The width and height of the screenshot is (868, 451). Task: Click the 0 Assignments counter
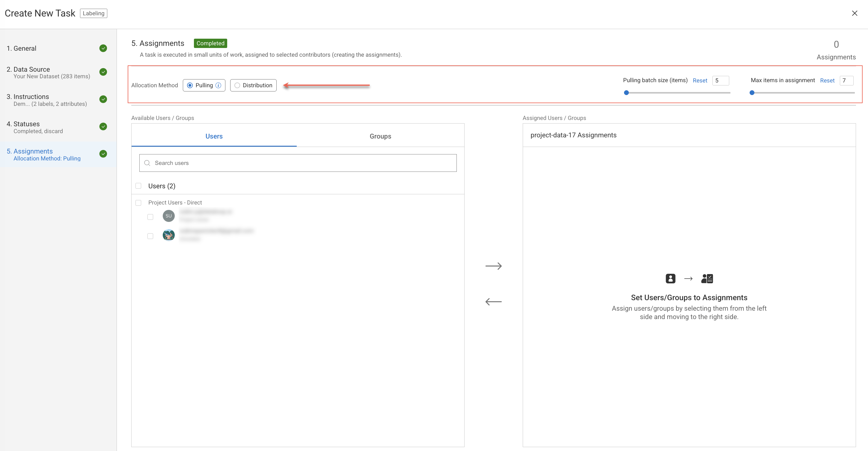(836, 50)
